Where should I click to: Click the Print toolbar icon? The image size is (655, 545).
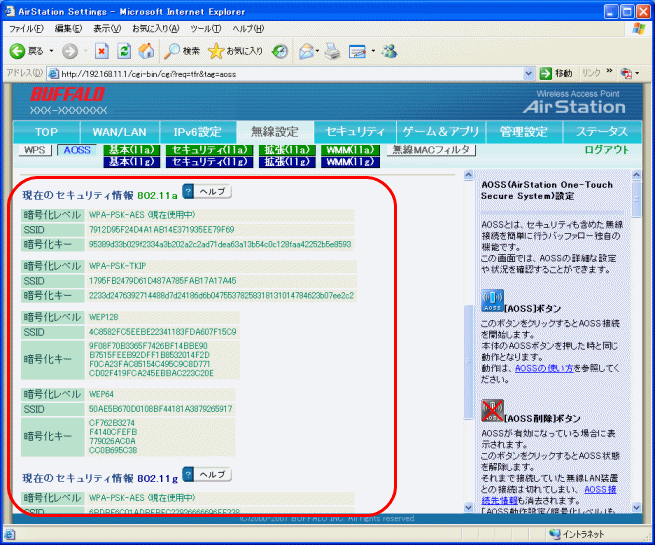coord(333,51)
